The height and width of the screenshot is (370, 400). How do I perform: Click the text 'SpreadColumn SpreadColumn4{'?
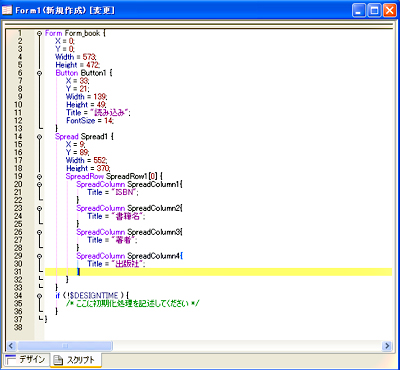[x=130, y=256]
